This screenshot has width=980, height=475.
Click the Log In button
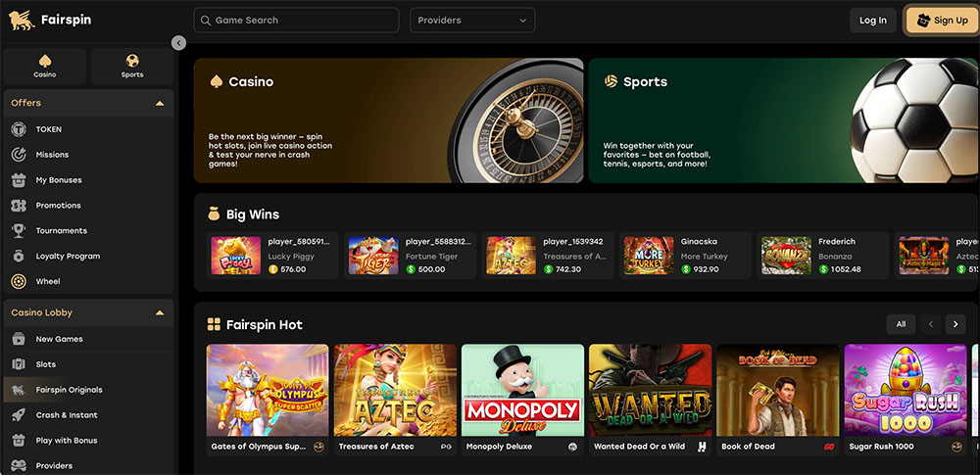pyautogui.click(x=872, y=21)
